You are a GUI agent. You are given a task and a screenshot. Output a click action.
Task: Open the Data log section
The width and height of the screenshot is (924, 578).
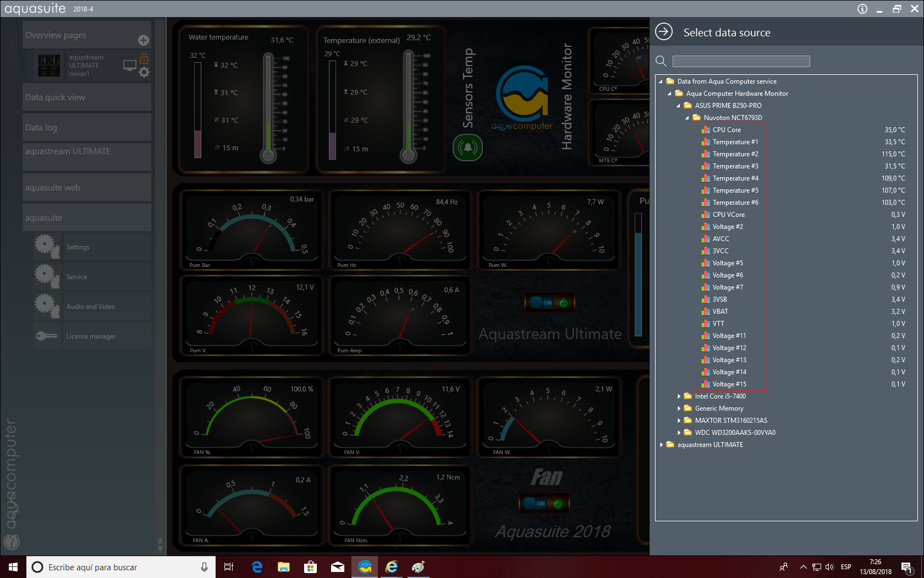pyautogui.click(x=87, y=128)
